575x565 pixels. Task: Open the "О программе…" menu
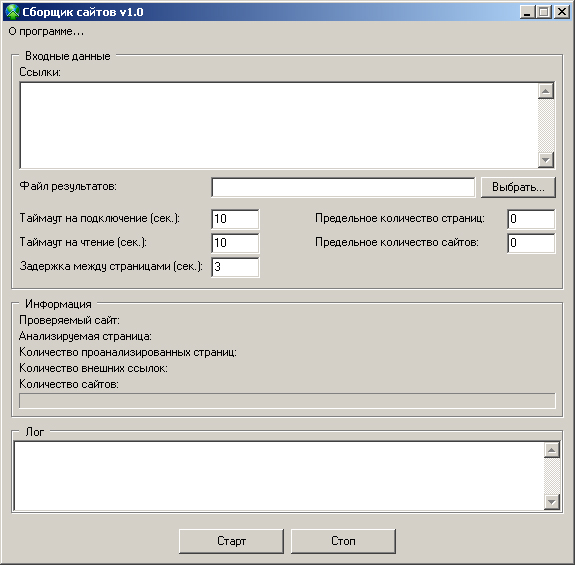pos(46,32)
